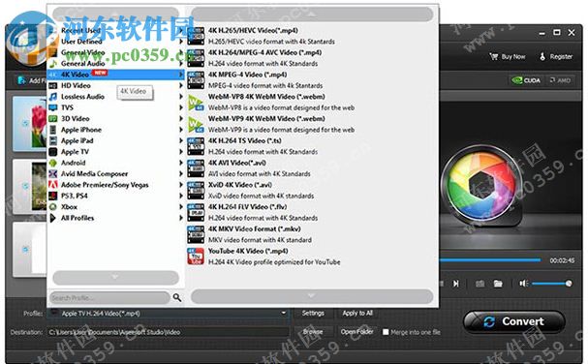Click the Apple iPad device icon
Viewport: 588px width, 364px height.
pyautogui.click(x=53, y=140)
